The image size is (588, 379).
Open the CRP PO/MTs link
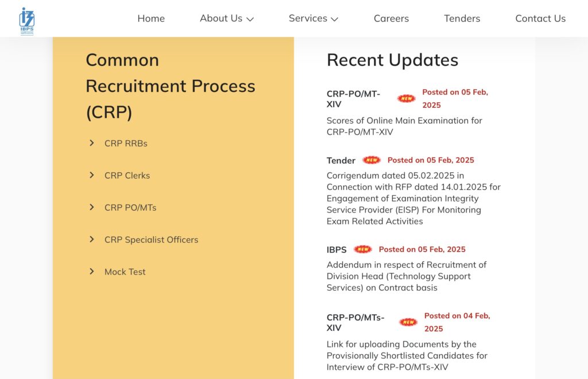click(130, 208)
